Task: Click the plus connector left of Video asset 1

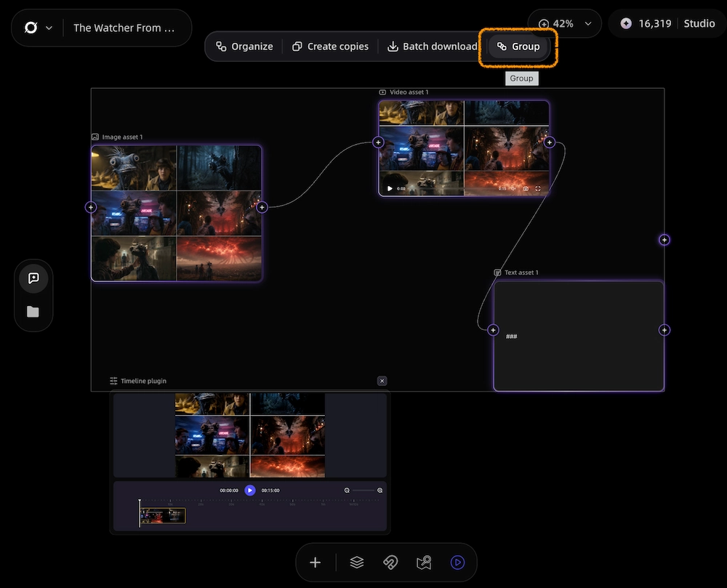Action: pyautogui.click(x=378, y=142)
